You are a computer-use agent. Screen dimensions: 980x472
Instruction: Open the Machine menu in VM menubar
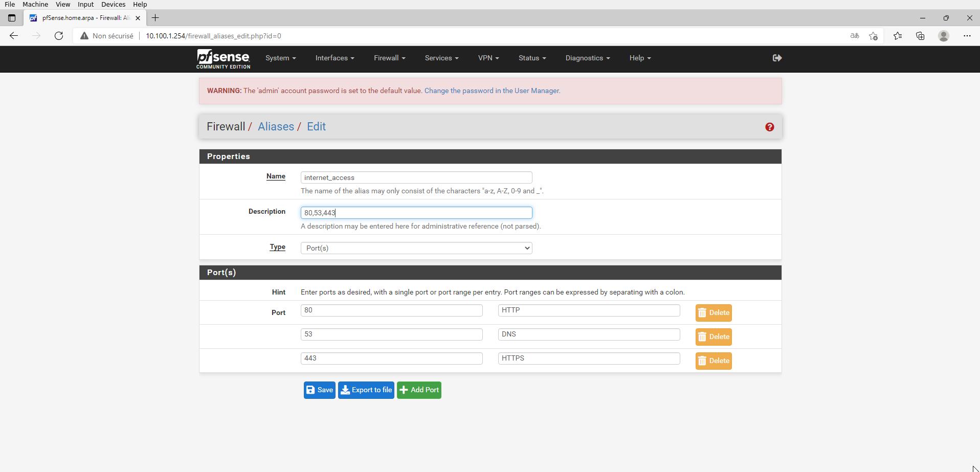pos(35,4)
